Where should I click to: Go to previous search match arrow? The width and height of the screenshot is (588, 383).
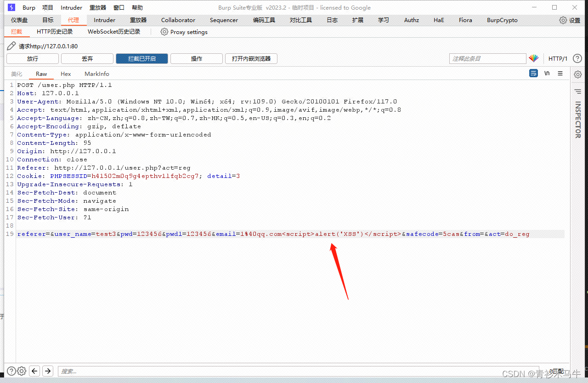(x=34, y=371)
